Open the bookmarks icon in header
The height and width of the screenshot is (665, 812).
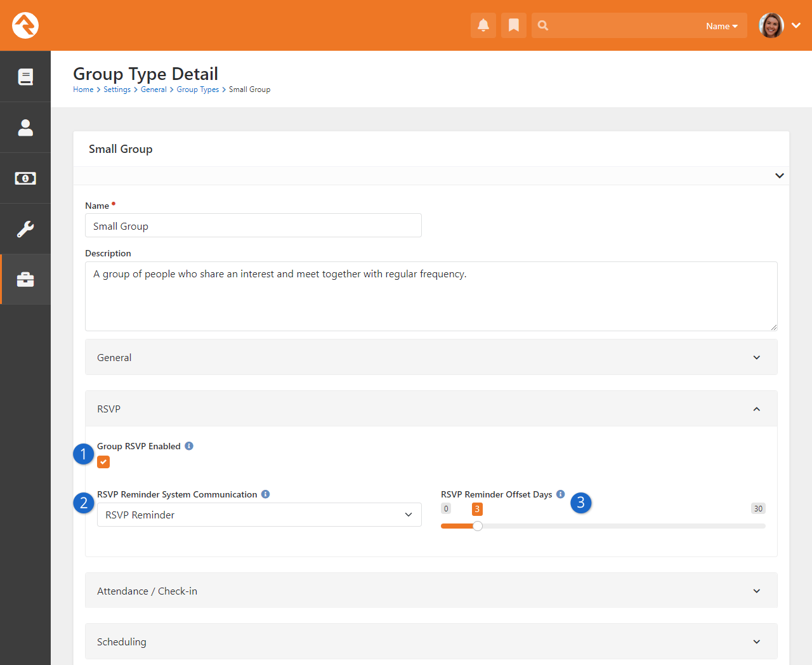click(514, 25)
